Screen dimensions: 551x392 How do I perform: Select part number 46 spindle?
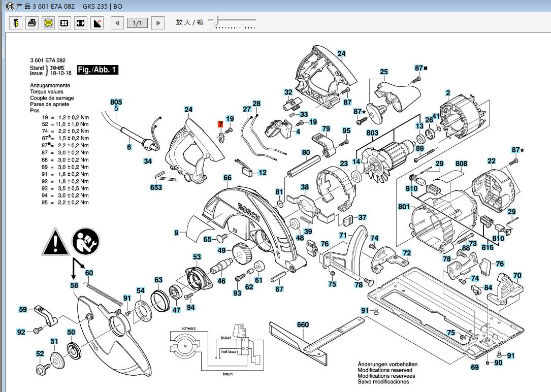tap(221, 281)
